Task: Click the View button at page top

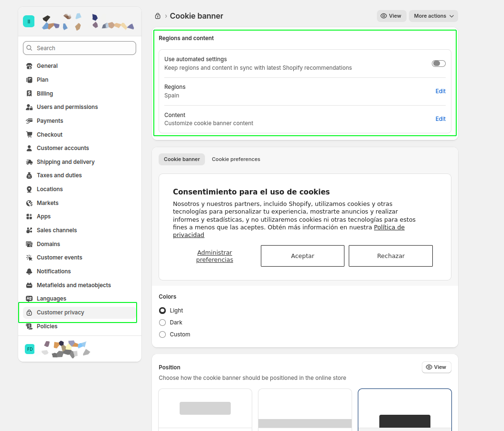Action: [x=391, y=16]
